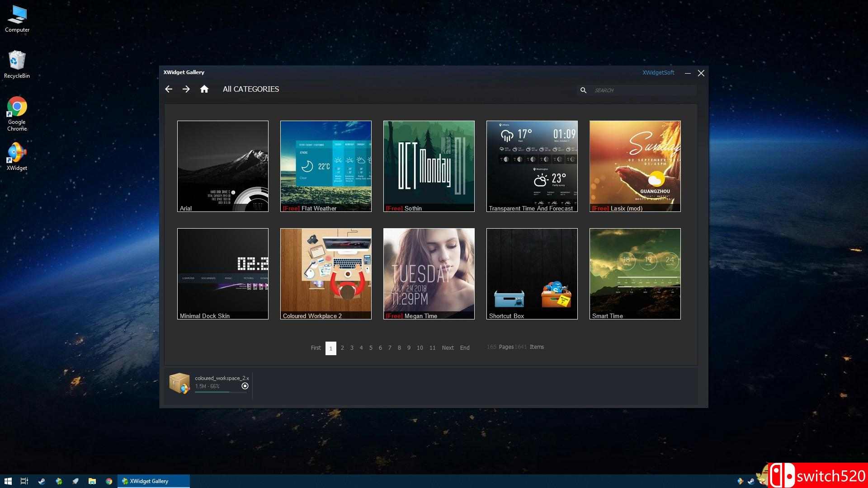Screen dimensions: 868x488
Task: Open Google Chrome desktop shortcut
Action: [17, 114]
